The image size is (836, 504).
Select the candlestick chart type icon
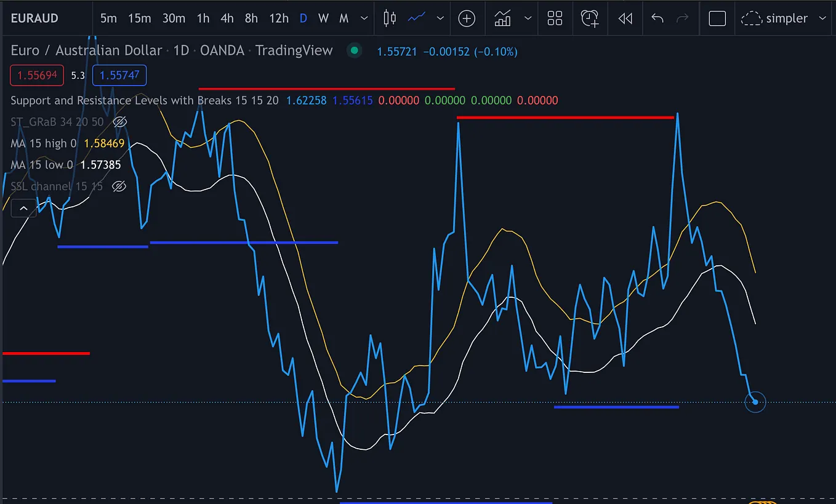click(390, 18)
